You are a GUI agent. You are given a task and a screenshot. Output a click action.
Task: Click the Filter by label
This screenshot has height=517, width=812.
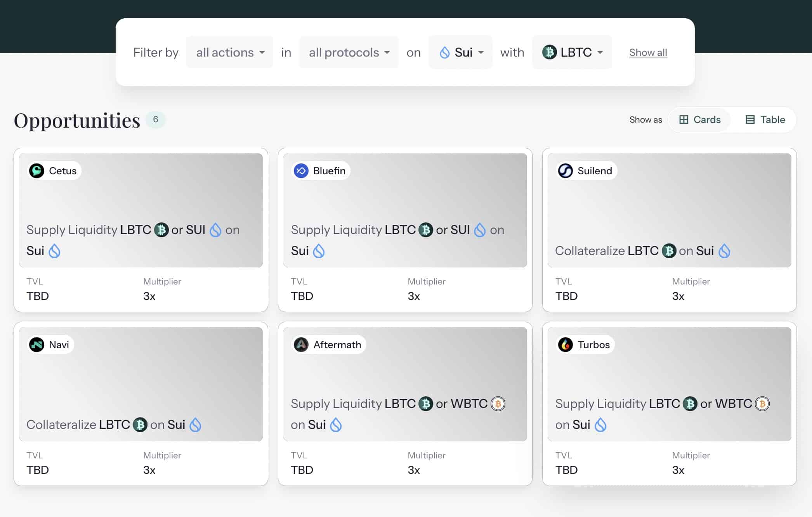[156, 52]
